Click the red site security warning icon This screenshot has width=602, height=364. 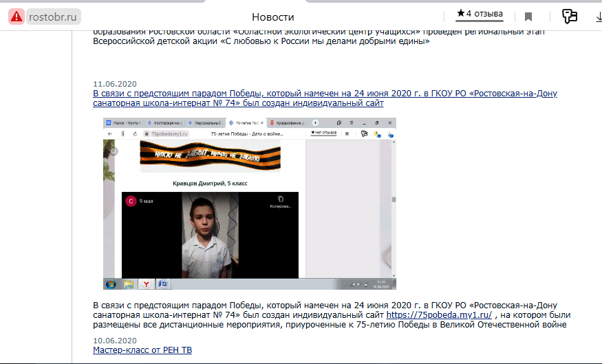click(x=17, y=17)
